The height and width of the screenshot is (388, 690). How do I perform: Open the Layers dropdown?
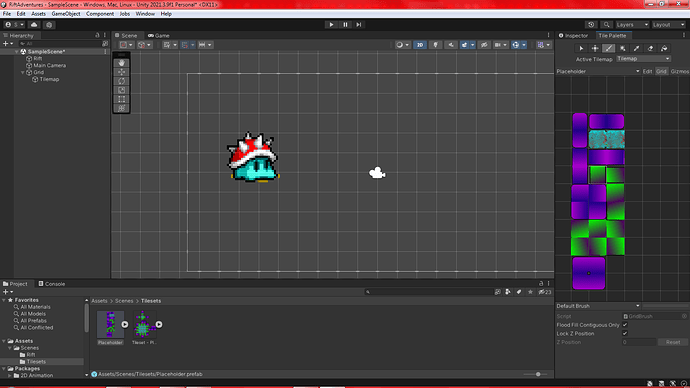632,25
